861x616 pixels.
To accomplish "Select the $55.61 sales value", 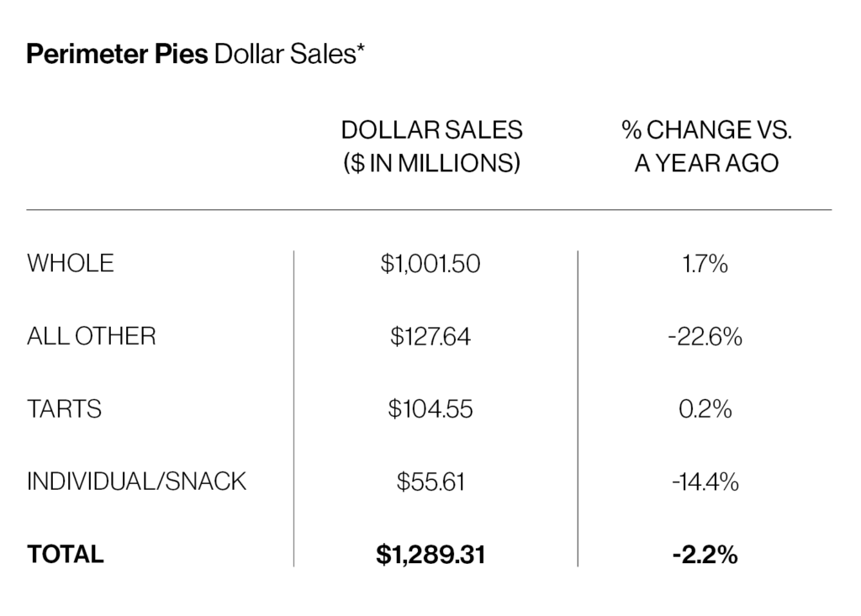I will coord(430,482).
